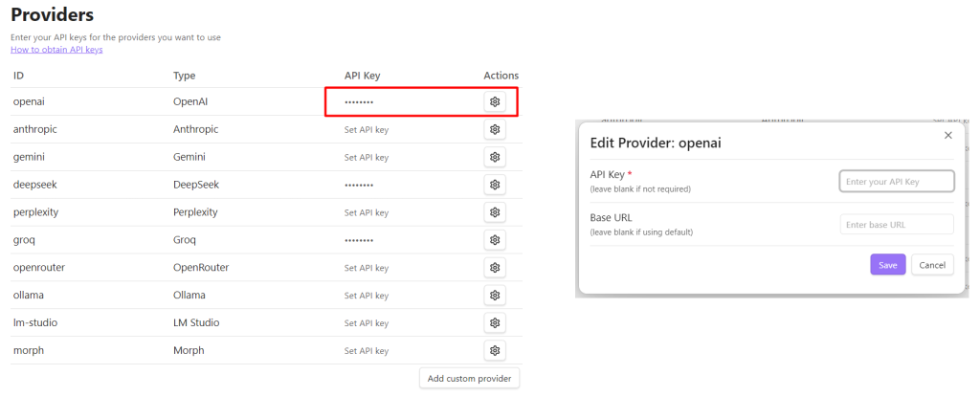This screenshot has width=980, height=397.
Task: Click the 'OpenAI' type cell
Action: click(x=190, y=102)
